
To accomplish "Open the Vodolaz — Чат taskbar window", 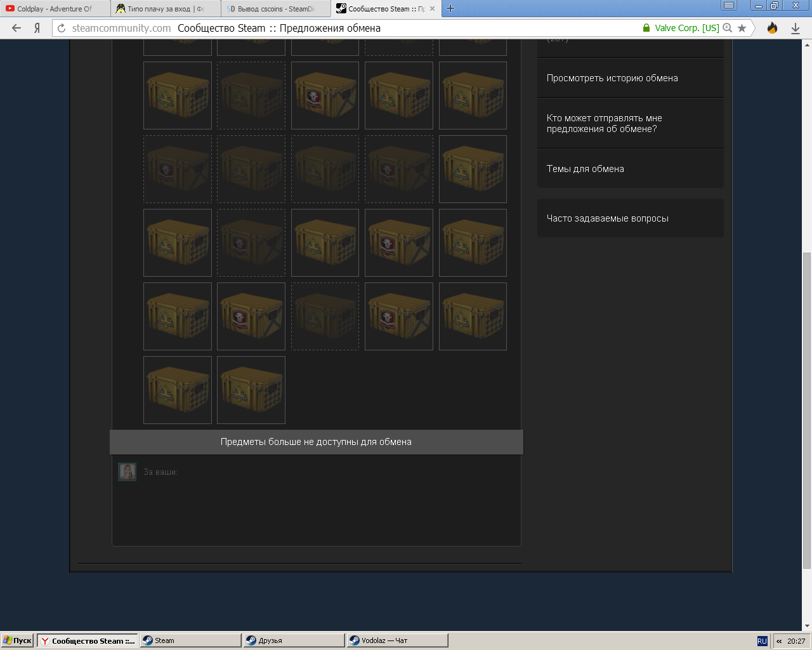I will tap(397, 640).
